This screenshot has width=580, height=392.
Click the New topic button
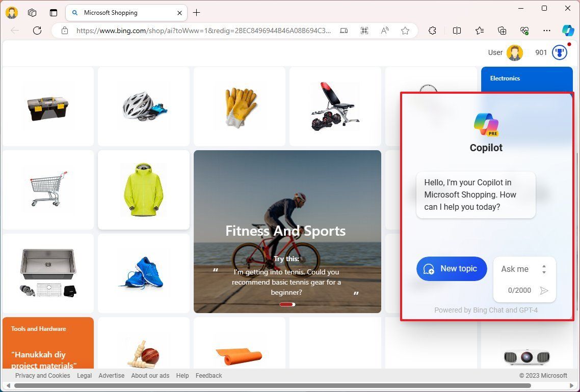452,268
